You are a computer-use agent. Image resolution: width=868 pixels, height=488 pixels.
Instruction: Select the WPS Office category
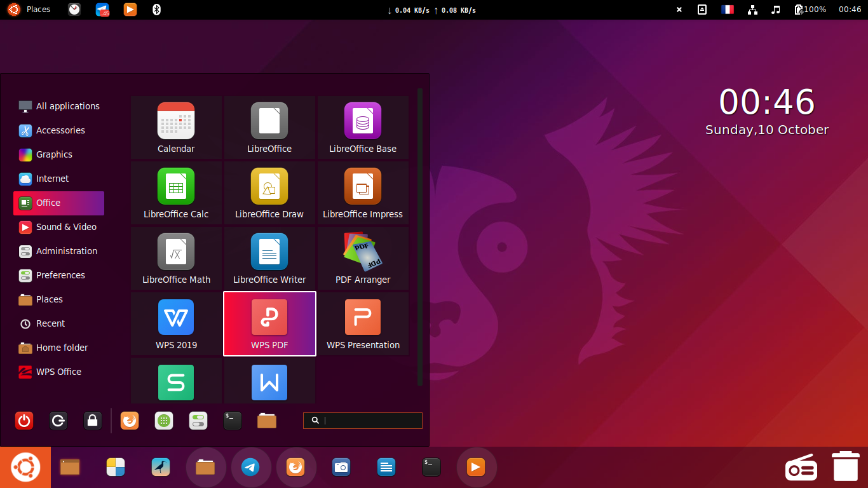pyautogui.click(x=58, y=372)
